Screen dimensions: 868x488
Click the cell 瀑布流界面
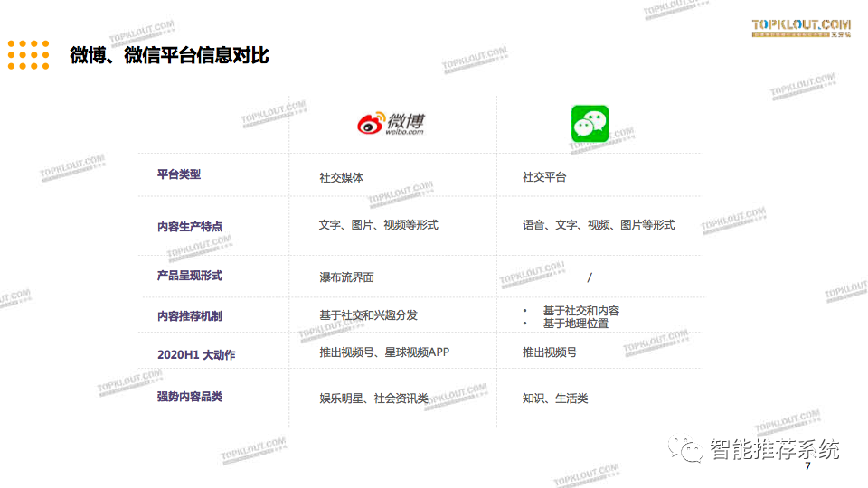[x=346, y=277]
